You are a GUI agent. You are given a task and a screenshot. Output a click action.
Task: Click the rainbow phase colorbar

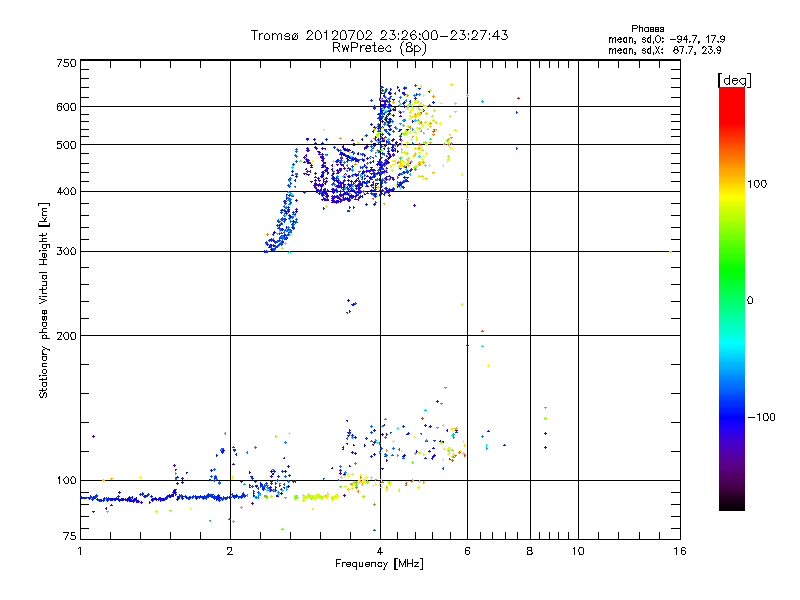coord(732,298)
